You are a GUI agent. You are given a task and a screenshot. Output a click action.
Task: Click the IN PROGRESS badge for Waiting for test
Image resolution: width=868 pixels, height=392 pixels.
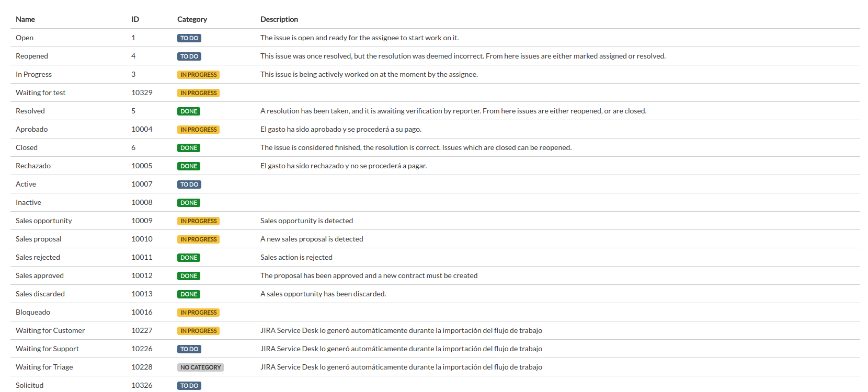point(198,93)
